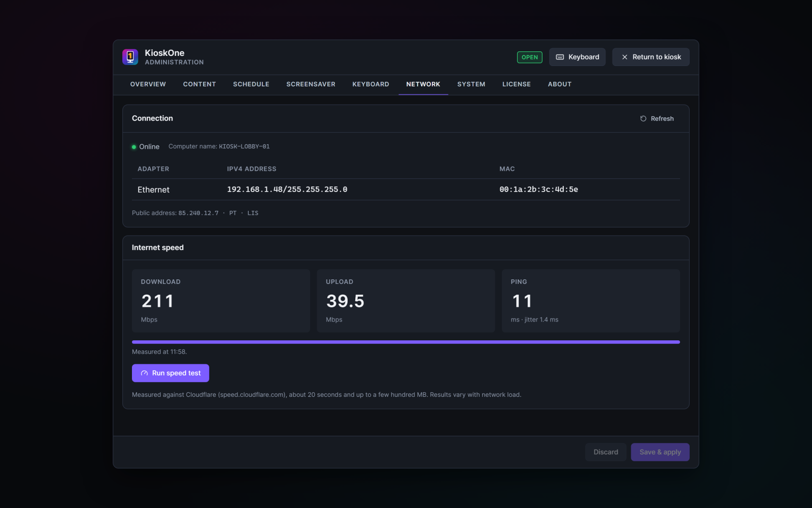Click computer name KIOSK-LOBBY-01
Screen dimensions: 812x508
click(244, 146)
